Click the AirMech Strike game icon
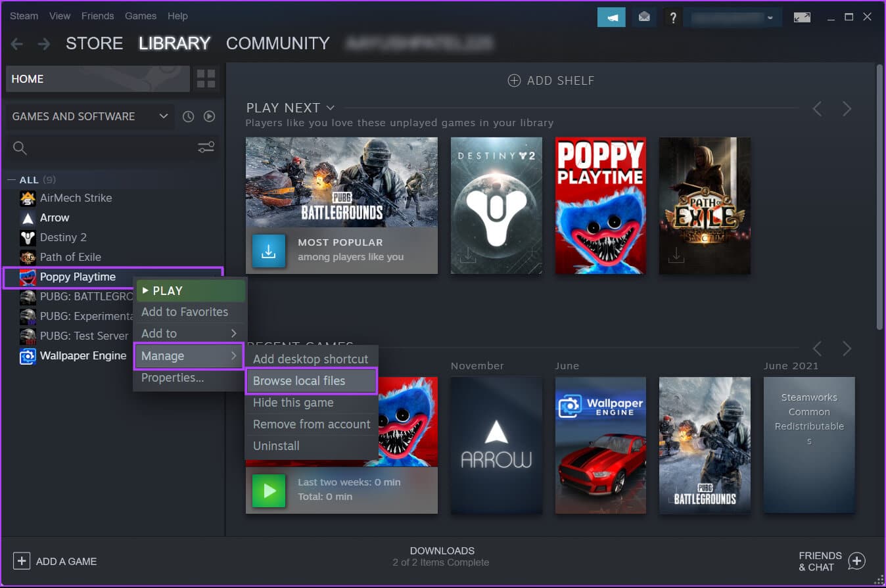This screenshot has height=588, width=886. (x=28, y=198)
